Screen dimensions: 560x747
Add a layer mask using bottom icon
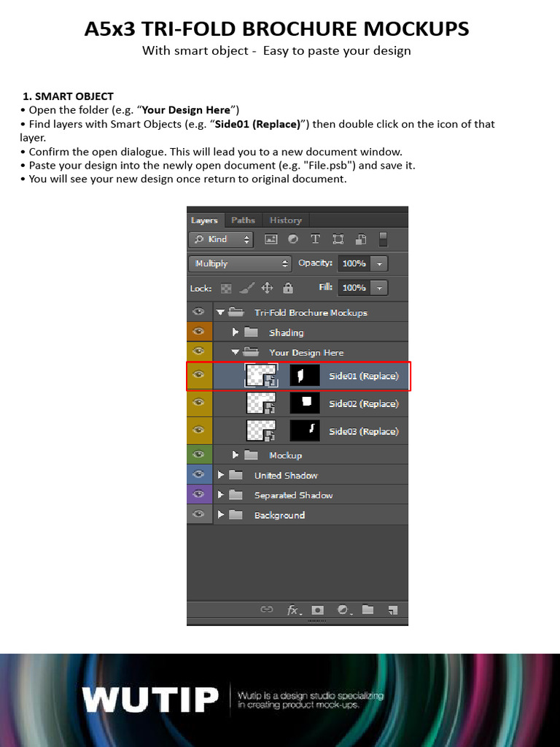pos(317,610)
